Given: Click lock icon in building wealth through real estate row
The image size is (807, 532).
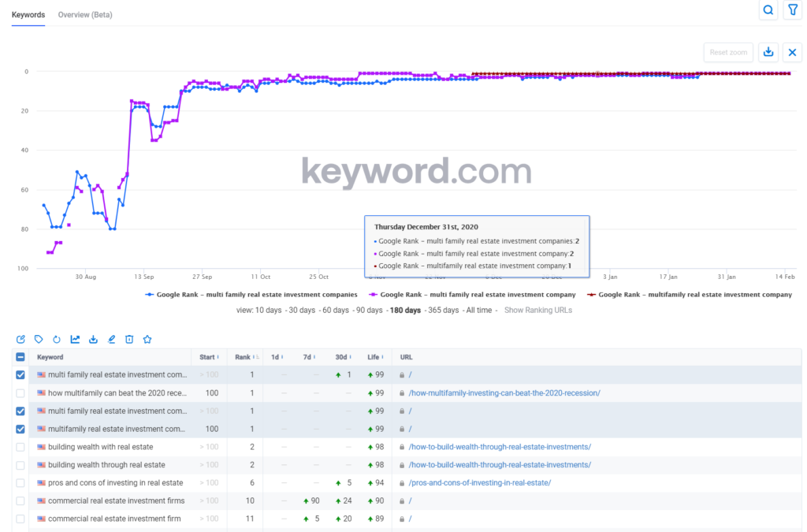Looking at the screenshot, I should pos(402,465).
